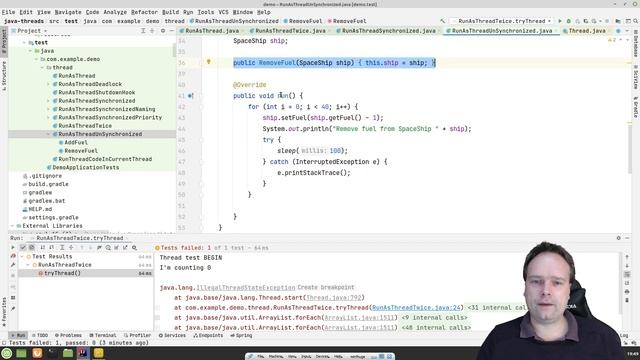This screenshot has height=360, width=640.
Task: Toggle Pin Tab in Run sidebar
Action: point(13,309)
